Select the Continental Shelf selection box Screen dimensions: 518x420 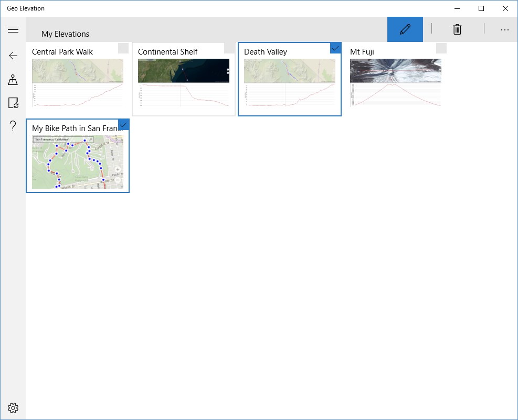pos(229,48)
